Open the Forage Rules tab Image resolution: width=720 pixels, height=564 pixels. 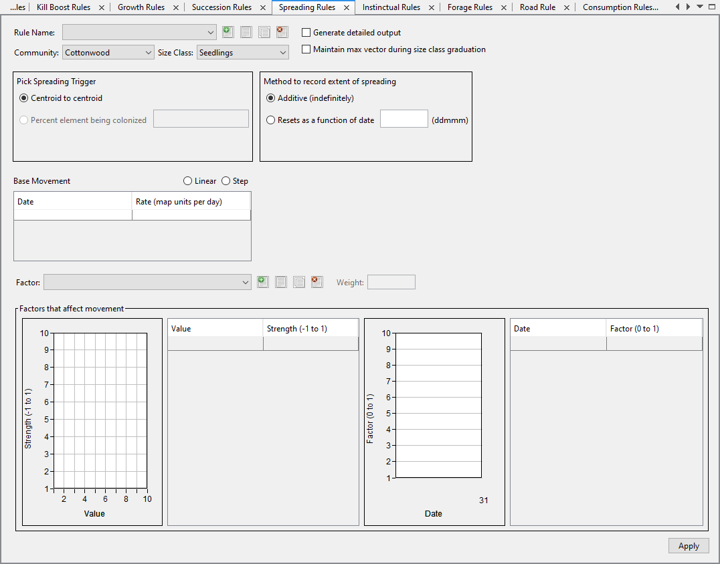(x=469, y=8)
